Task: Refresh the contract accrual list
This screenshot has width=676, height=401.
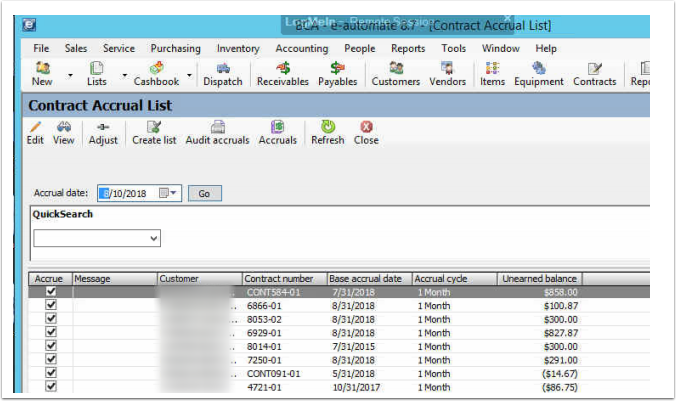Action: (328, 133)
